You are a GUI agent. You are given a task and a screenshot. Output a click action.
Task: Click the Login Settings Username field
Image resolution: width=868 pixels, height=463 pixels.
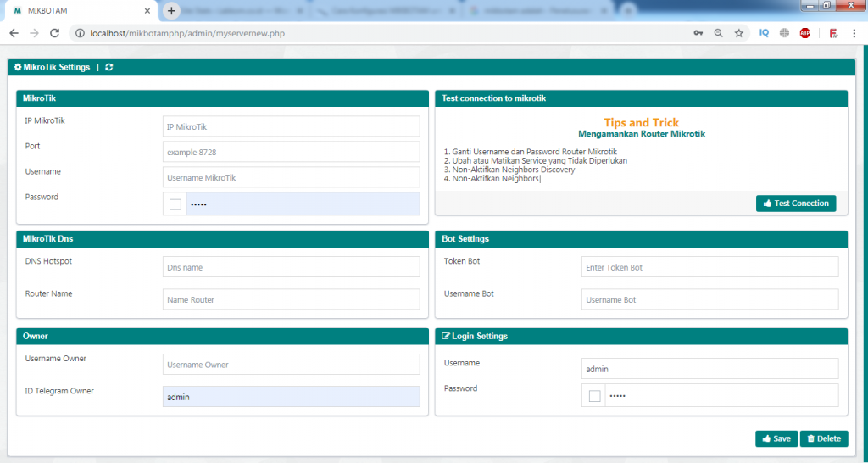coord(710,369)
